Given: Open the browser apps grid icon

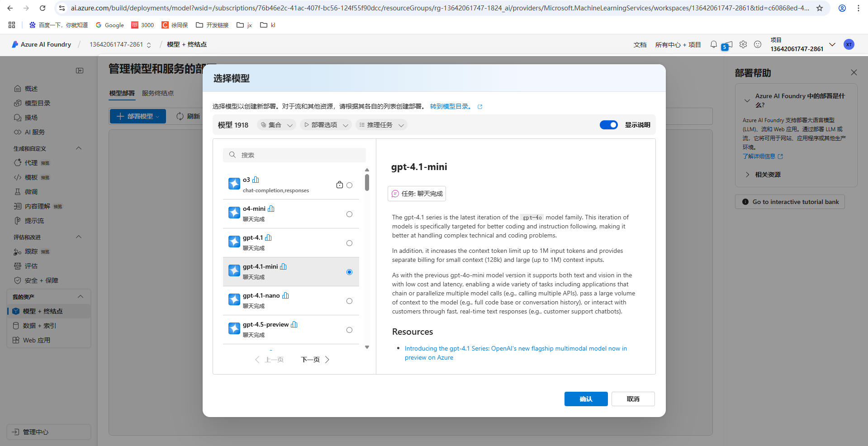Looking at the screenshot, I should point(12,25).
